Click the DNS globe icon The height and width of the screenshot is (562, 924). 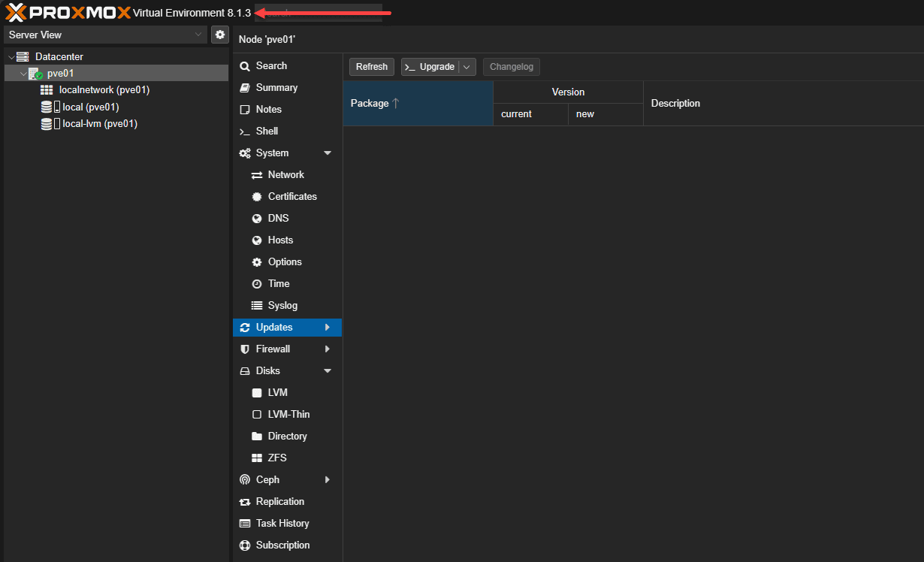(256, 219)
